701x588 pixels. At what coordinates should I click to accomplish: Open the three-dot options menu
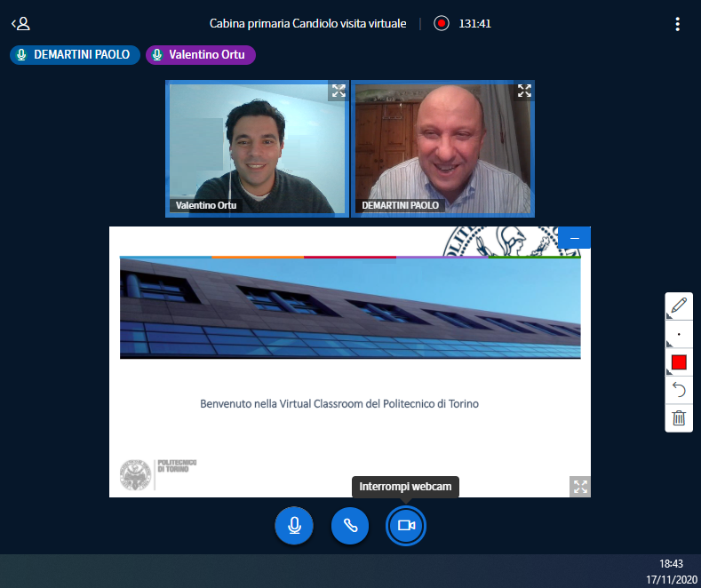[x=678, y=24]
